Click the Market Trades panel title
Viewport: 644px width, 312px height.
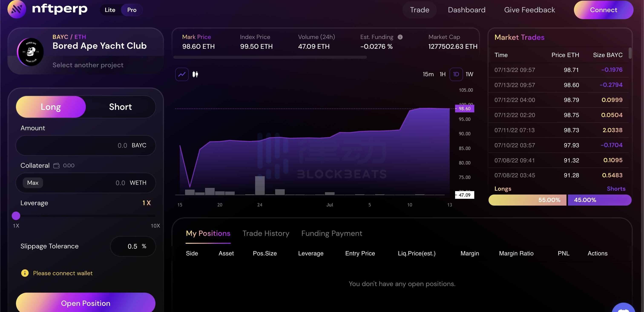(x=519, y=37)
